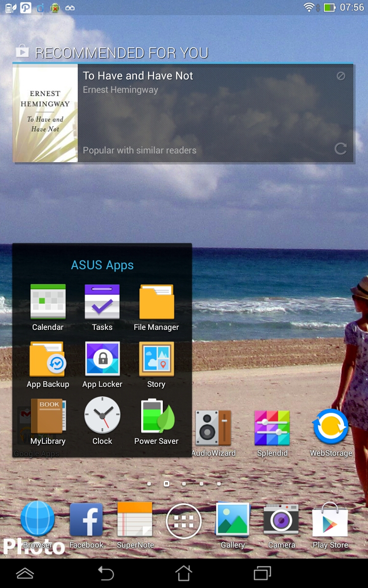The width and height of the screenshot is (368, 588).
Task: Launch the Tasks app
Action: click(x=102, y=302)
